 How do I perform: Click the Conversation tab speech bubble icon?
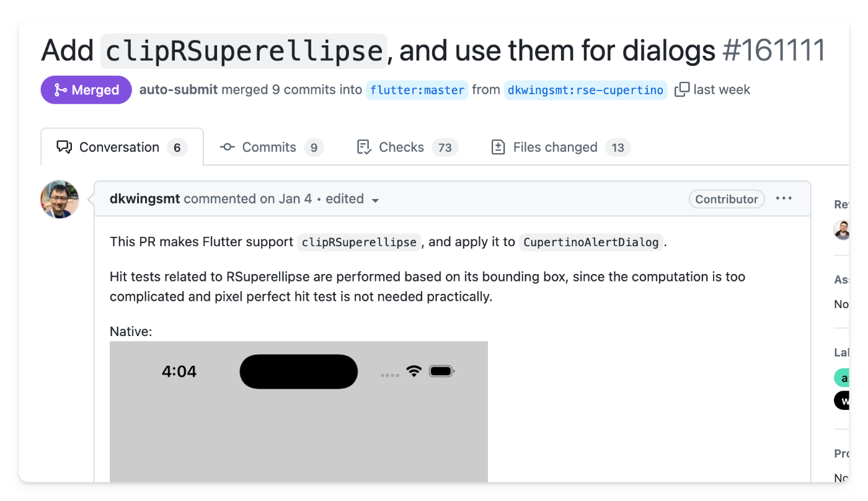click(x=64, y=147)
